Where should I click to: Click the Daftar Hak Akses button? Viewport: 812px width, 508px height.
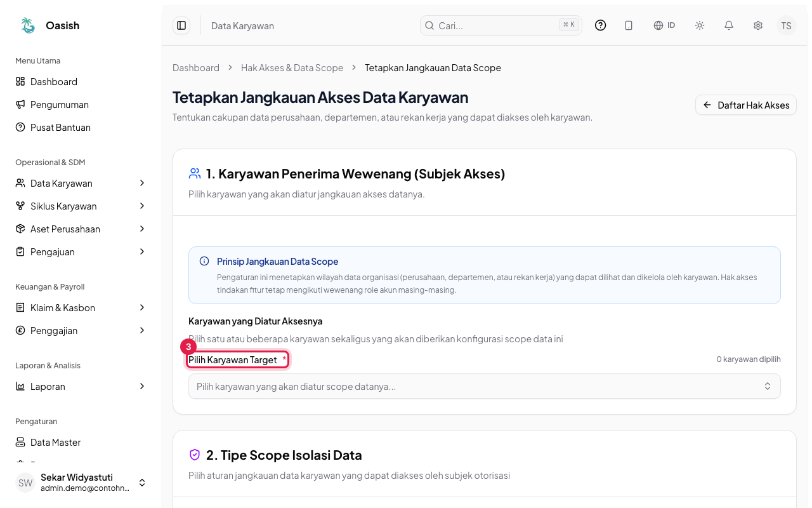746,105
